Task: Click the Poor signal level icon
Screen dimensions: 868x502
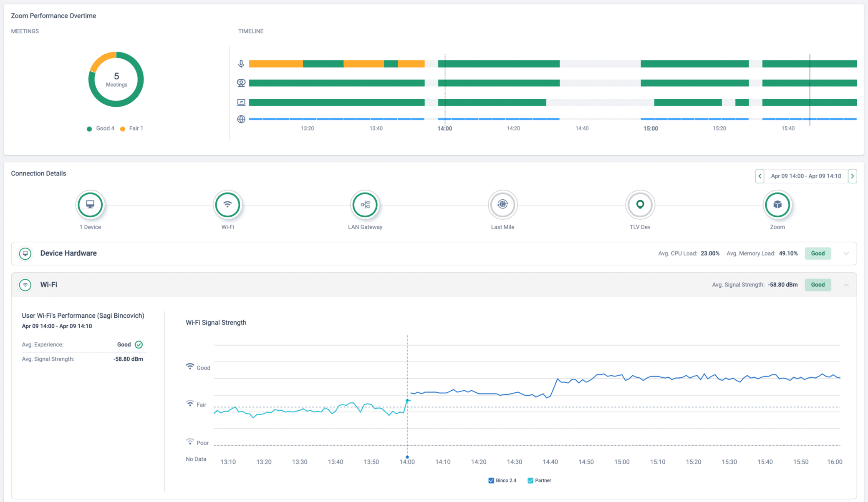Action: click(x=190, y=442)
